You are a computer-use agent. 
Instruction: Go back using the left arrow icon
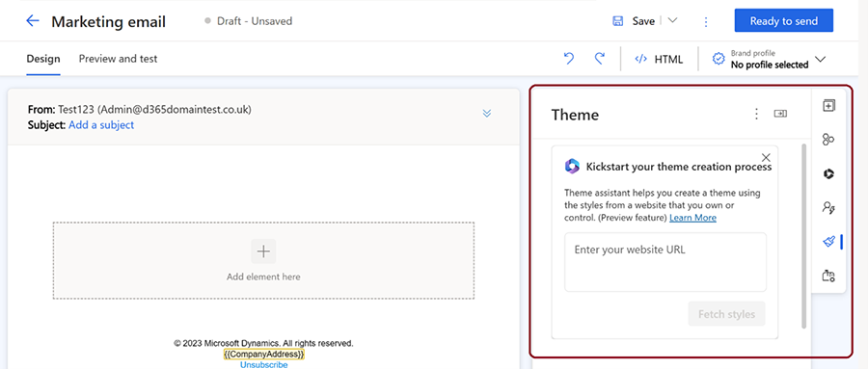point(33,21)
